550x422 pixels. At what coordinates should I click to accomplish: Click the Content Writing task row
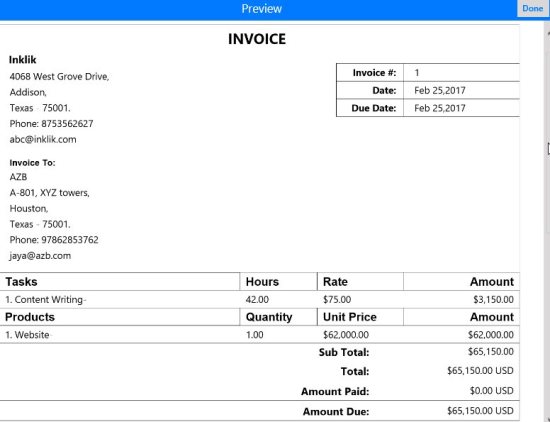coord(260,300)
